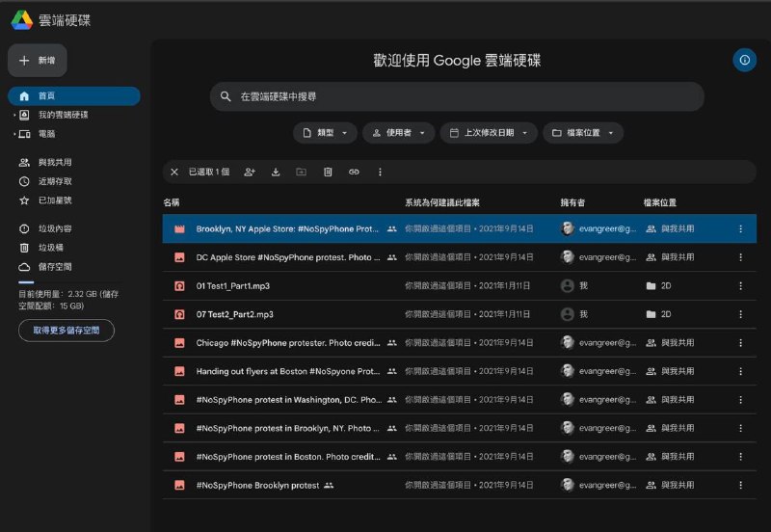Screen dimensions: 771x532
Task: Click 取得更多儲存空間 button
Action: click(66, 331)
